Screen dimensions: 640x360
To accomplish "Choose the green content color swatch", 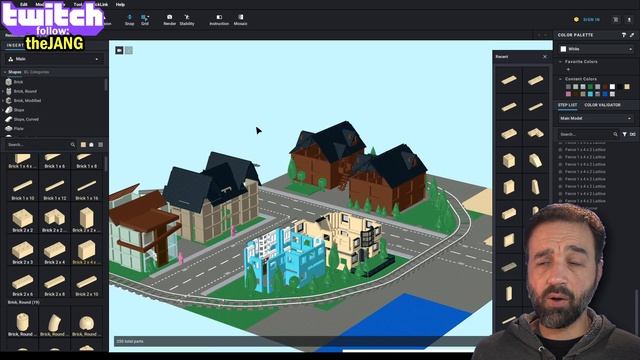I will tap(590, 87).
